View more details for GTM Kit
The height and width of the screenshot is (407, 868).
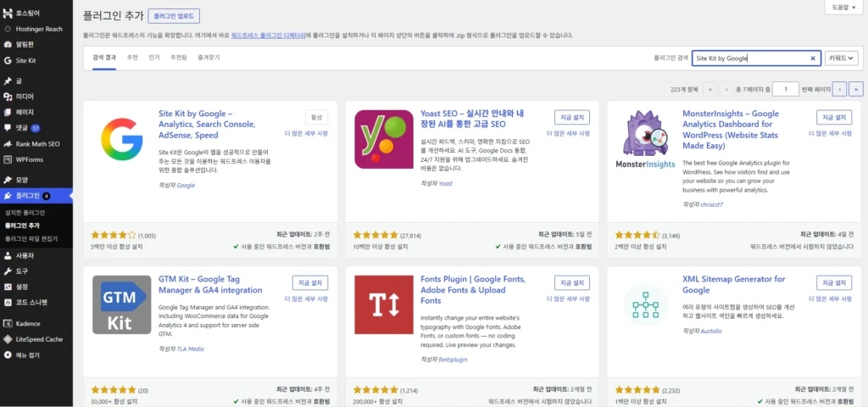click(x=306, y=299)
